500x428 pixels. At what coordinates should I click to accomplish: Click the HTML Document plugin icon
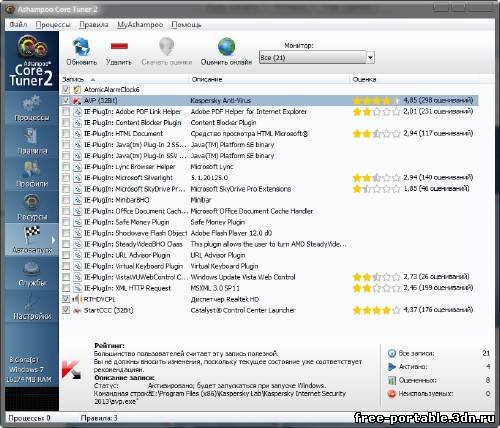click(x=77, y=134)
